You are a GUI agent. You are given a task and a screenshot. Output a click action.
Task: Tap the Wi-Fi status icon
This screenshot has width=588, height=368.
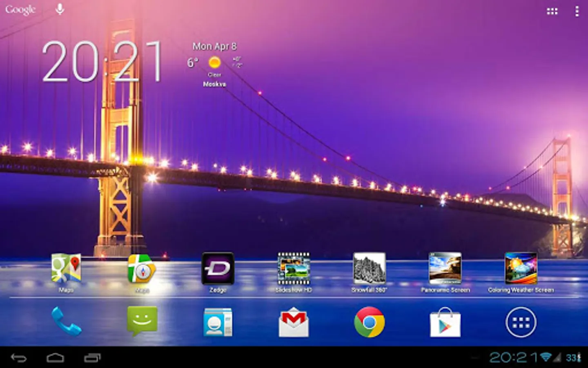[x=546, y=357]
